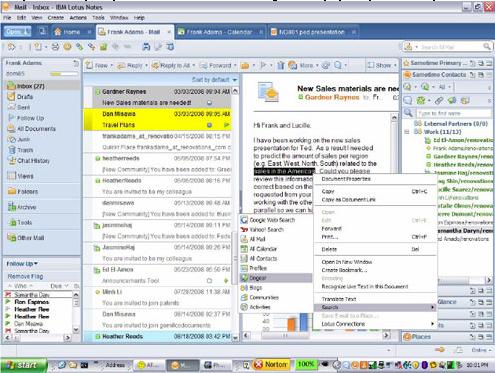Image resolution: width=495 pixels, height=373 pixels.
Task: Open the Reply to All dropdown arrow
Action: coord(194,66)
